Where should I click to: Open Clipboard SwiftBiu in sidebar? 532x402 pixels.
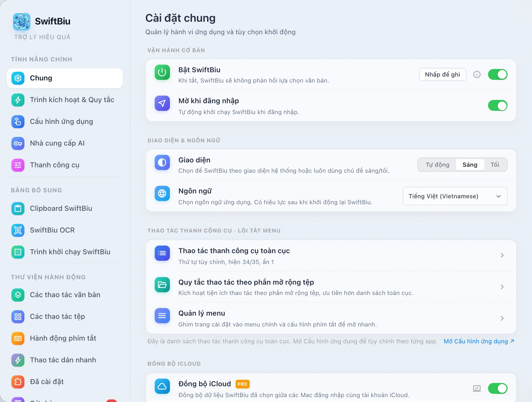(65, 209)
